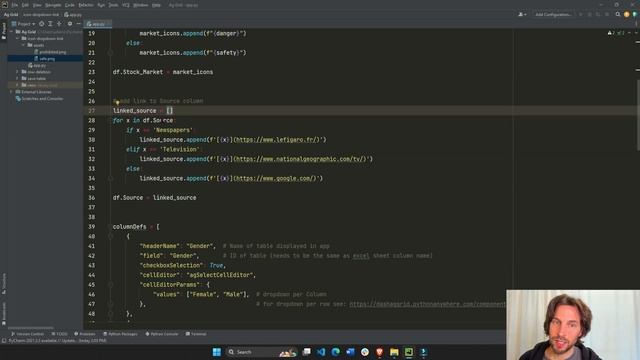Click app.py breadcrumb in navigation bar
This screenshot has height=360, width=640.
click(73, 15)
